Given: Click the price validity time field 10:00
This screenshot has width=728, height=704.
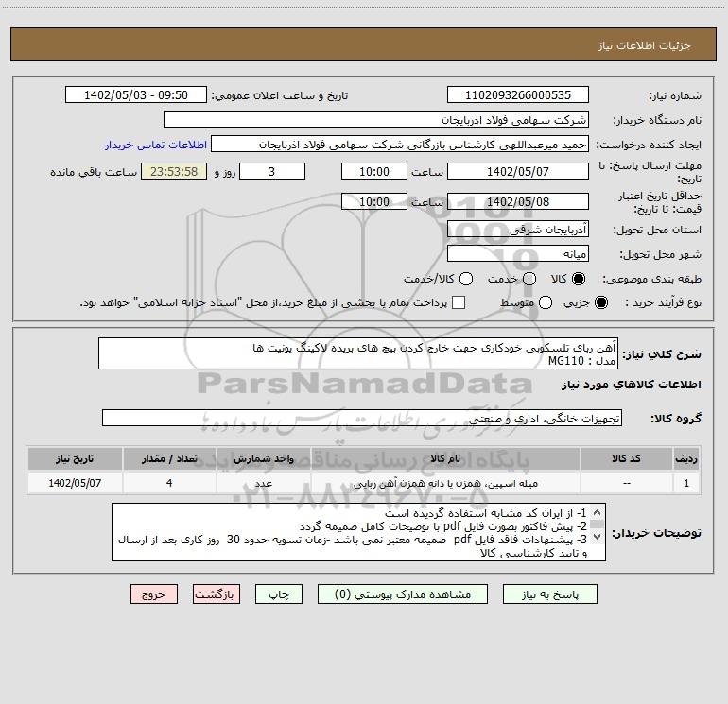Looking at the screenshot, I should [374, 201].
